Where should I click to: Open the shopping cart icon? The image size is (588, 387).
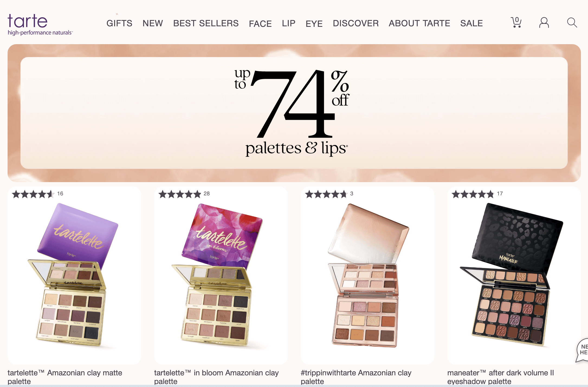pyautogui.click(x=516, y=22)
